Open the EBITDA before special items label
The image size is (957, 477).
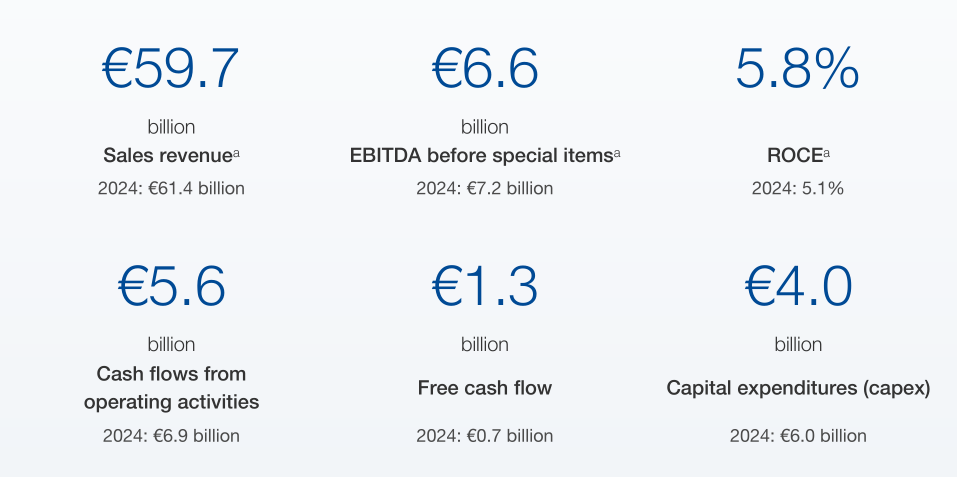pos(481,156)
